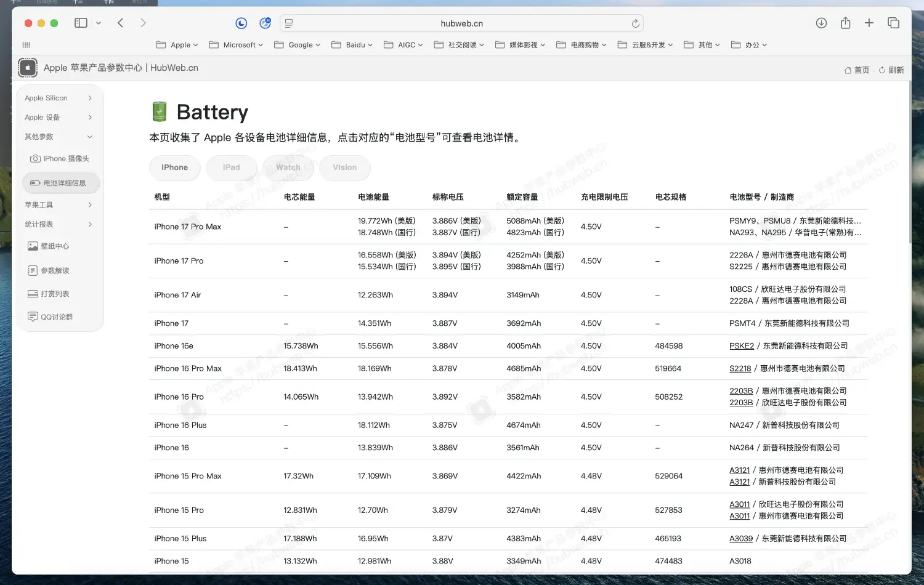Viewport: 924px width, 585px height.
Task: Expand 统计报表 sidebar section
Action: coord(59,224)
